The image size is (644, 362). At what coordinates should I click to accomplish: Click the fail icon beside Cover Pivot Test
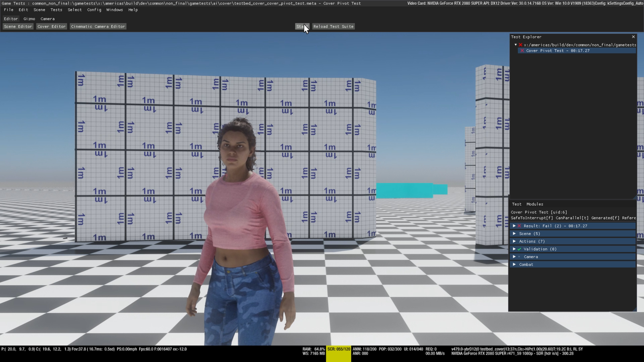(522, 51)
